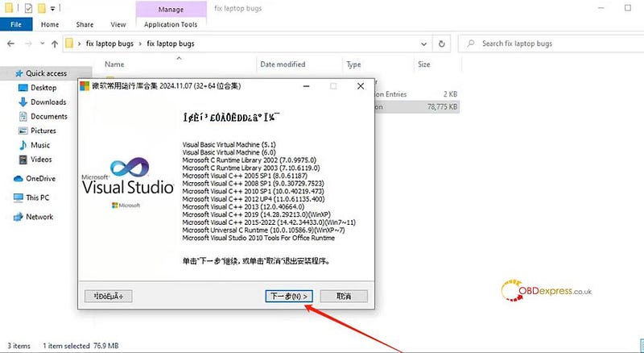This screenshot has height=353, width=644.
Task: Go up one folder level
Action: (55, 44)
